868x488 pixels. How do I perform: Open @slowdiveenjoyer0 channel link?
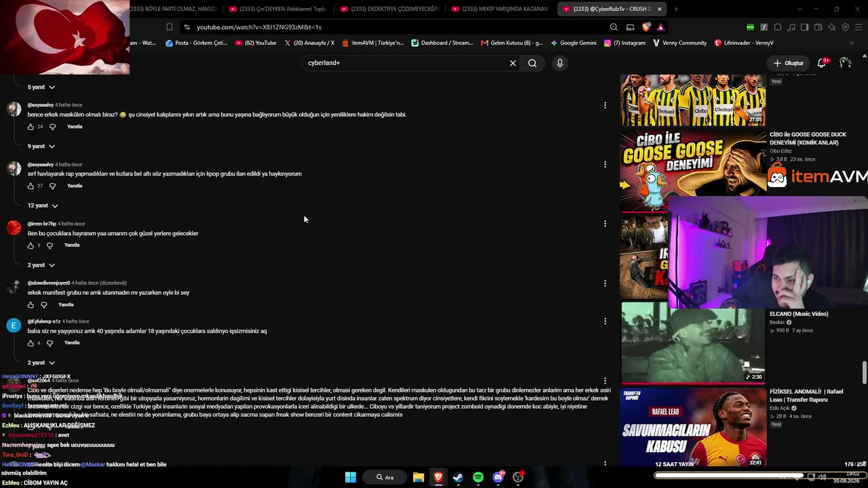pyautogui.click(x=49, y=283)
